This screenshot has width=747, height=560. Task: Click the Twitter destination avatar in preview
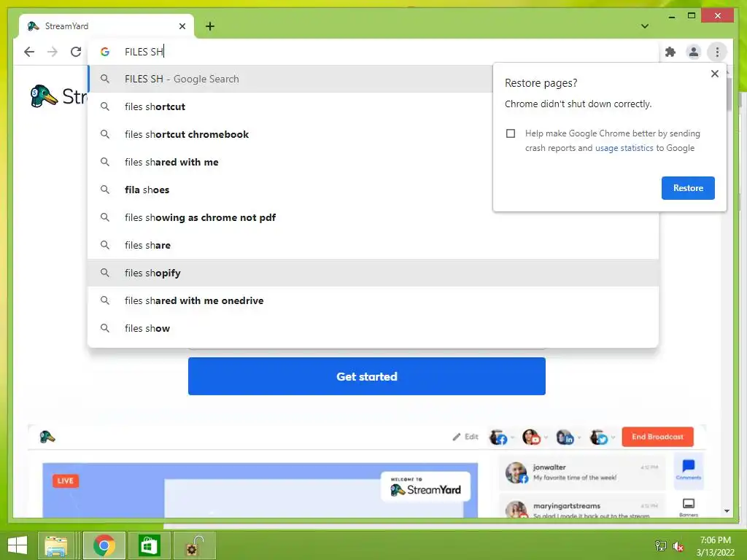599,437
